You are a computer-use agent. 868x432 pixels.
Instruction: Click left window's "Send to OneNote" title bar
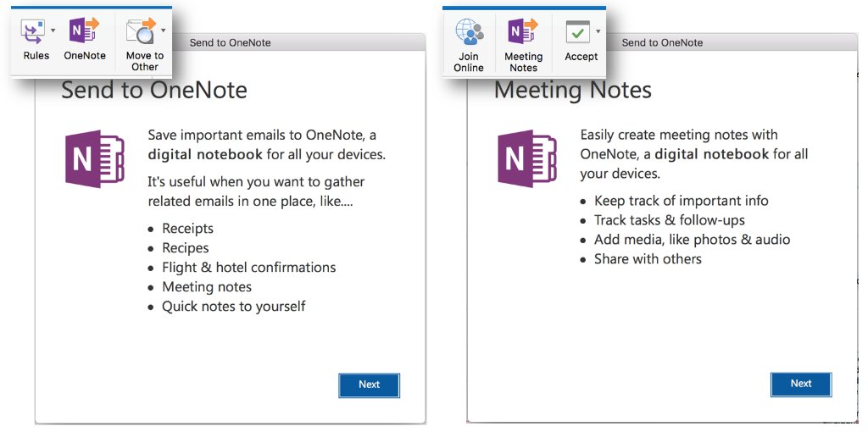pyautogui.click(x=231, y=42)
